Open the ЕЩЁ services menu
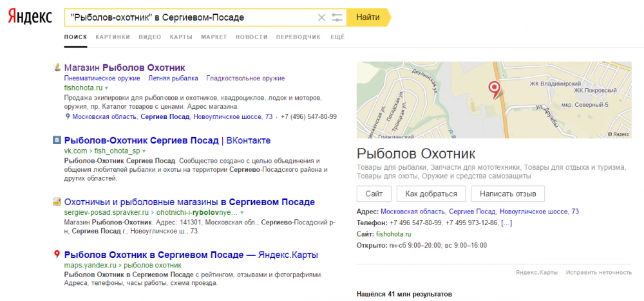 click(x=337, y=37)
